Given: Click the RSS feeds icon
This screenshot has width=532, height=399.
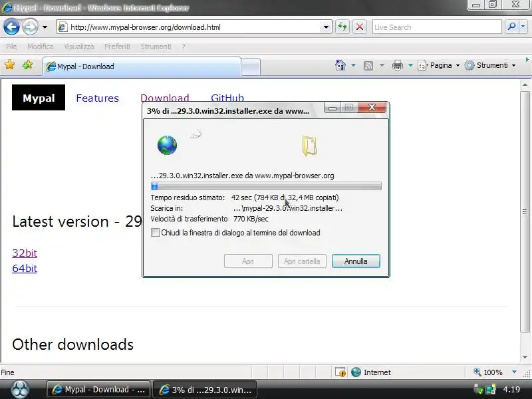Looking at the screenshot, I should [x=368, y=65].
